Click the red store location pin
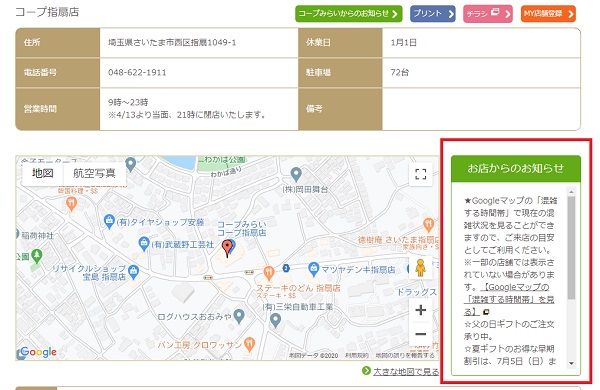Image resolution: width=600 pixels, height=390 pixels. click(227, 248)
